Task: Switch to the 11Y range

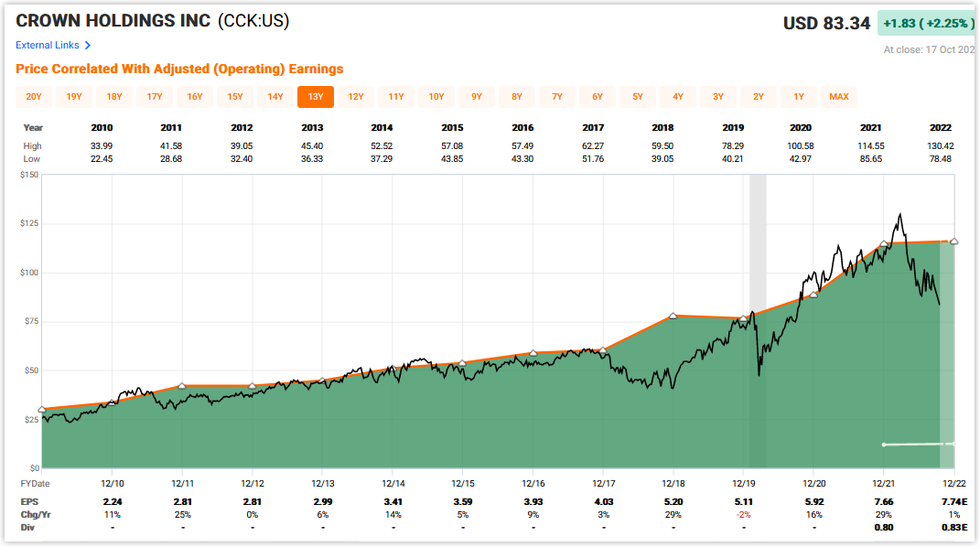Action: coord(396,97)
